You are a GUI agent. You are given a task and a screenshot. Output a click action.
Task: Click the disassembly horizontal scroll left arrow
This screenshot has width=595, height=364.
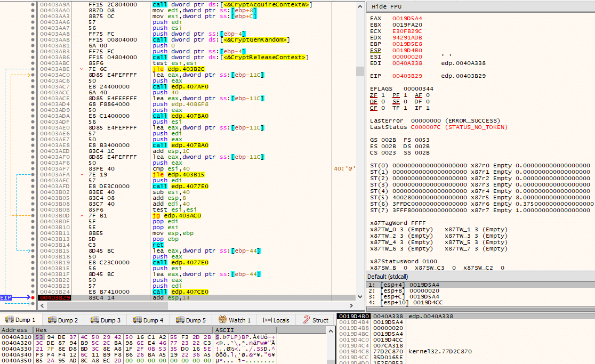(x=42, y=305)
